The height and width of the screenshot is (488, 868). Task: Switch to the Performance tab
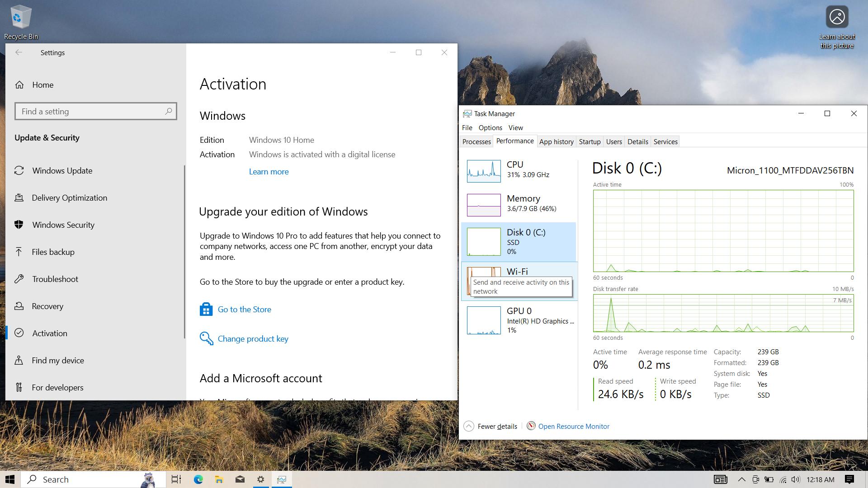click(515, 141)
